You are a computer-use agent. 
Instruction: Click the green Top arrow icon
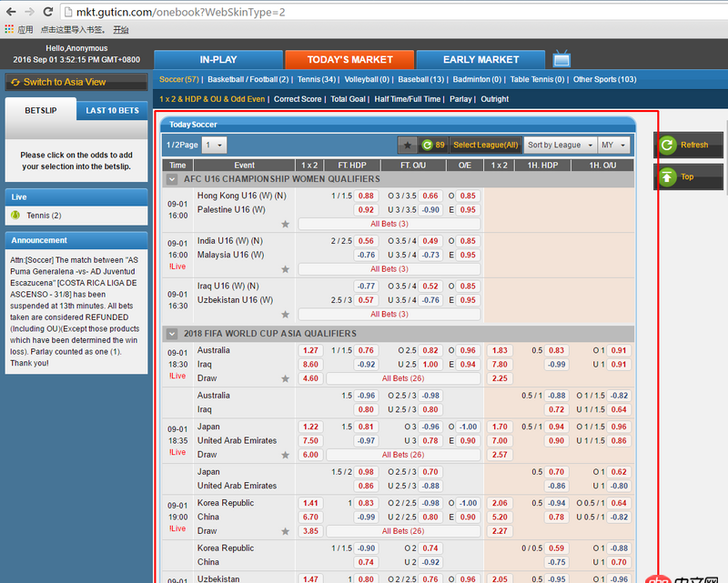[667, 176]
